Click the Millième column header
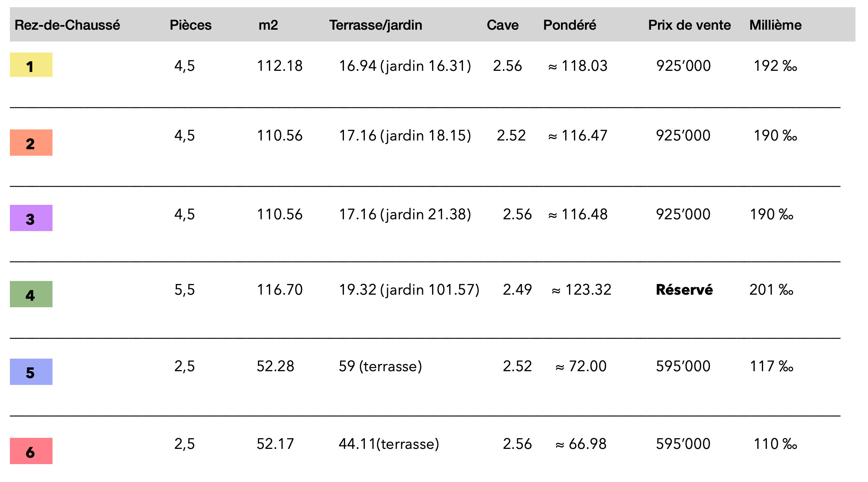This screenshot has height=482, width=868. [x=775, y=25]
